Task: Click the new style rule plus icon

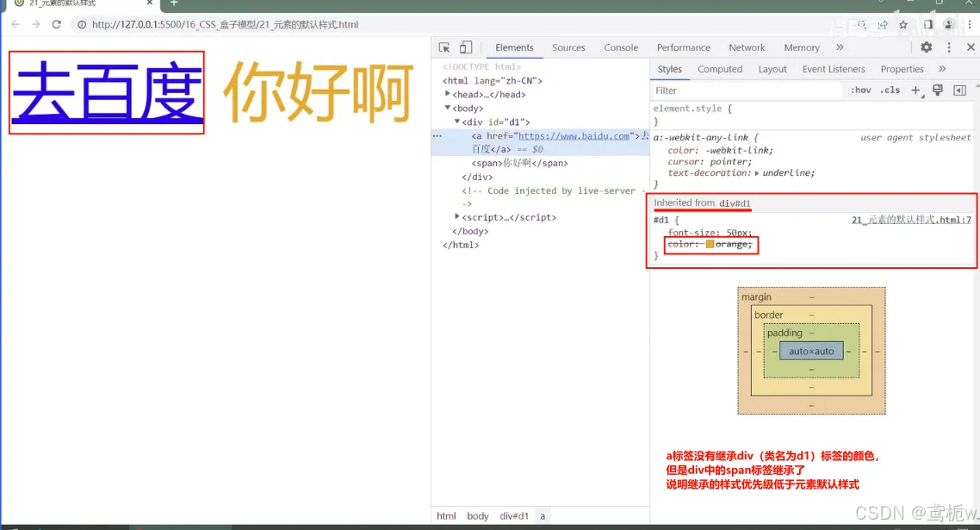Action: click(x=915, y=90)
